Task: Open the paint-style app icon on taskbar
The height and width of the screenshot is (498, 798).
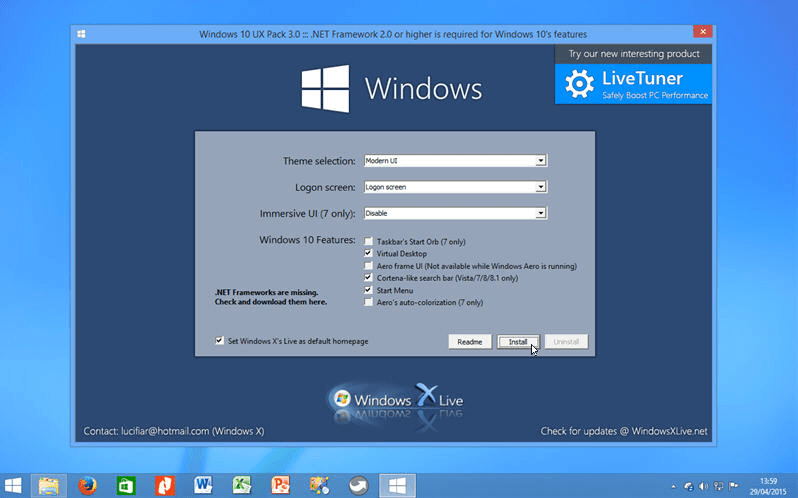Action: [x=319, y=485]
